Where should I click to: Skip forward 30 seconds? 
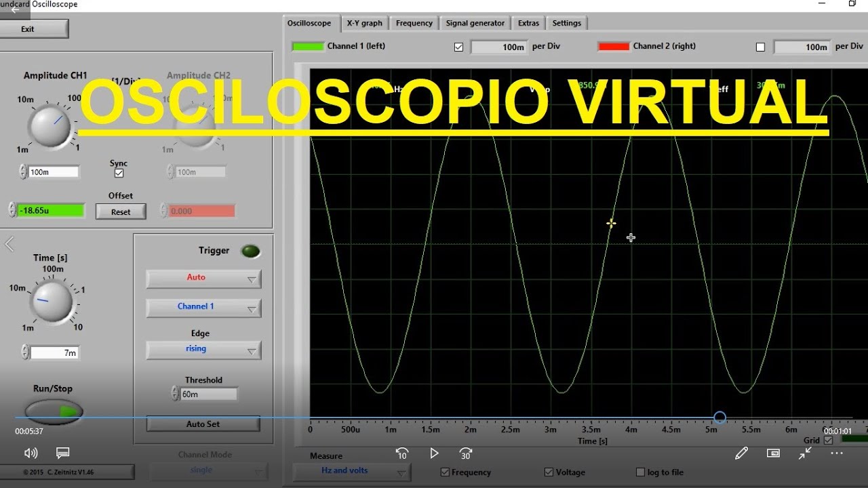pos(465,453)
